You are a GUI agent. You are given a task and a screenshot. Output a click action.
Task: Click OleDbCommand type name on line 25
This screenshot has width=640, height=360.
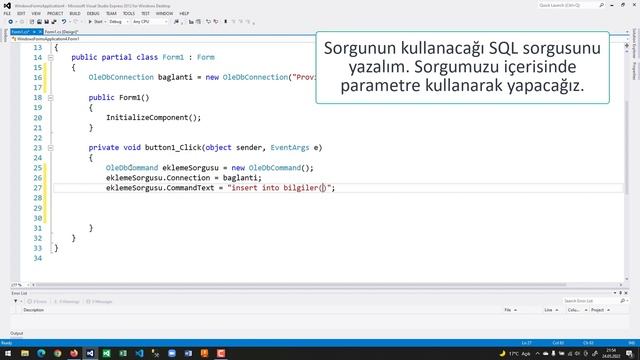[132, 168]
